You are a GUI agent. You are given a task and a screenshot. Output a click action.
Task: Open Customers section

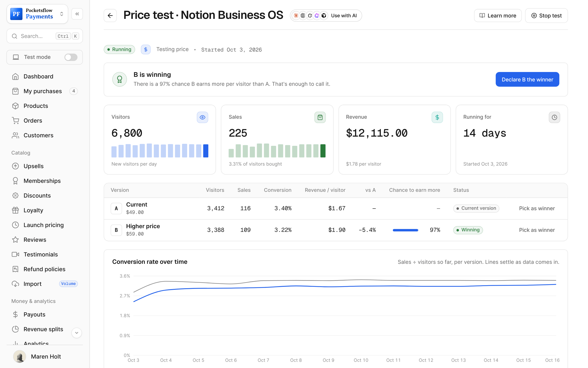point(45,135)
